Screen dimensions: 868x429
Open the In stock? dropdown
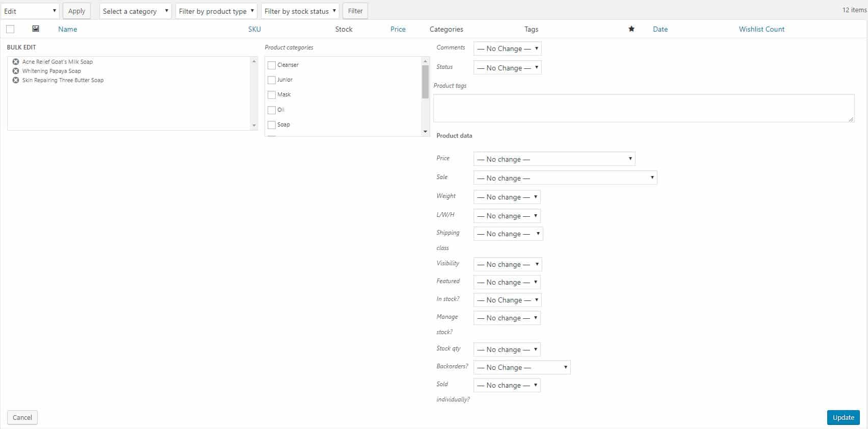coord(507,300)
